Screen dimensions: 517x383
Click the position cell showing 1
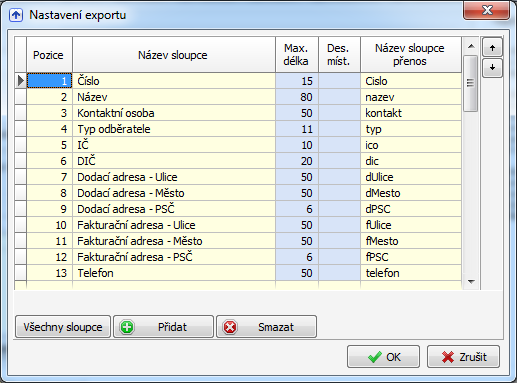49,81
